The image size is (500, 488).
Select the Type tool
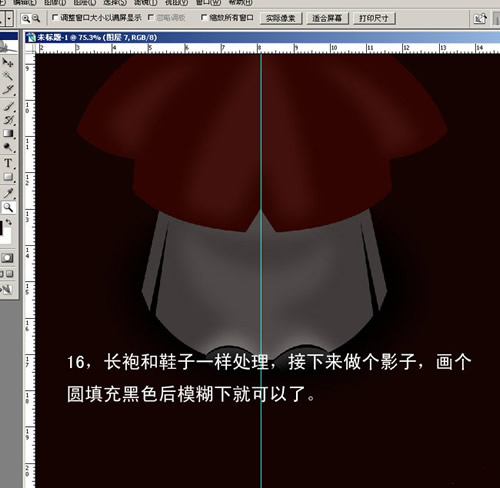(x=8, y=163)
